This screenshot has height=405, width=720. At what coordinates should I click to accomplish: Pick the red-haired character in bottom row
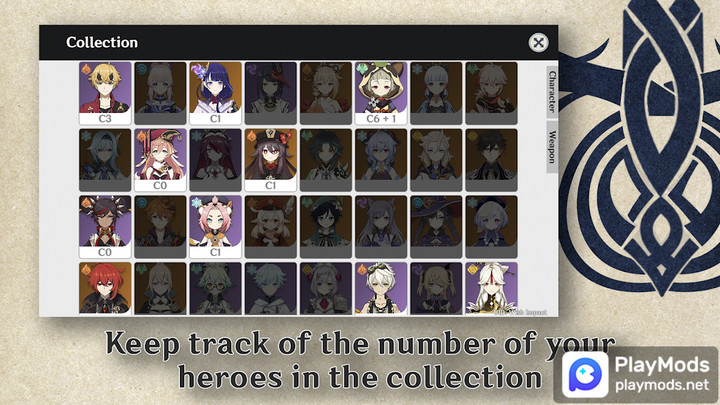pyautogui.click(x=105, y=288)
